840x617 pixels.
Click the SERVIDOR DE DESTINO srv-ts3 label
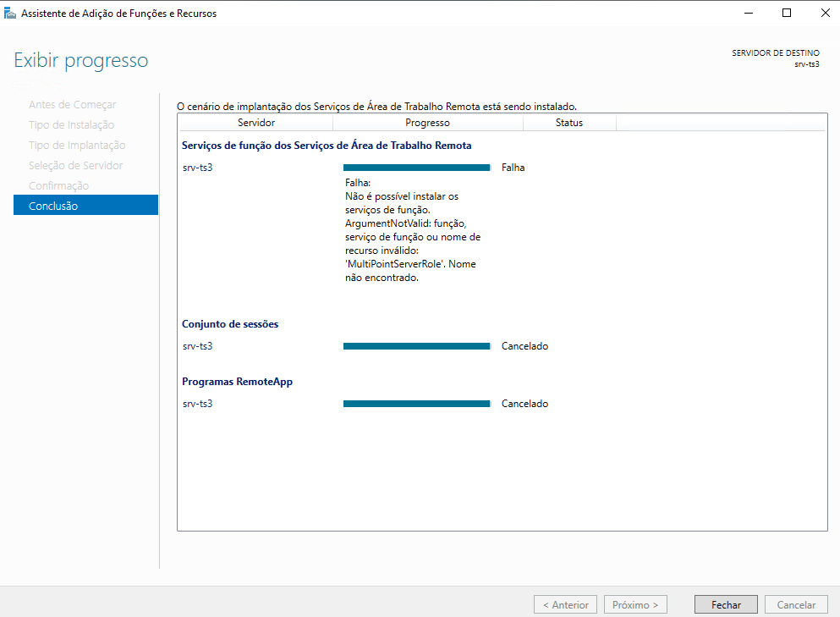coord(776,58)
